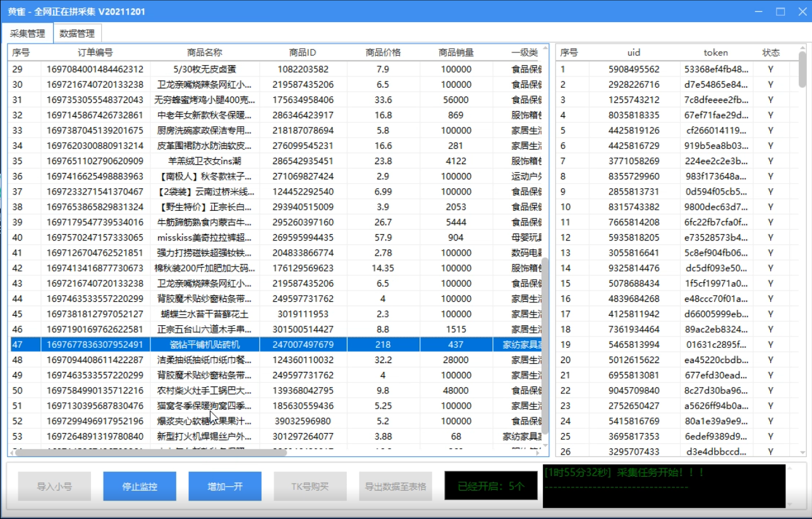Click the 导入小号 button

coord(54,486)
